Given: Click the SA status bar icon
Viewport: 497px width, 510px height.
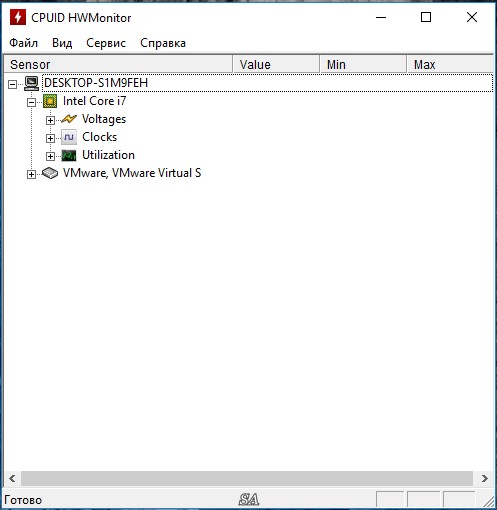Looking at the screenshot, I should point(249,499).
